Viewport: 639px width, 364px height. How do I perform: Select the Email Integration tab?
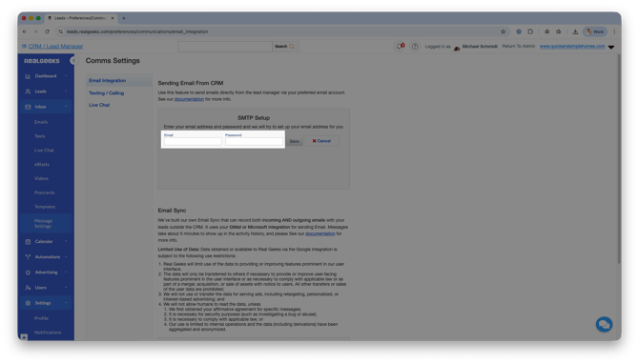coord(108,81)
